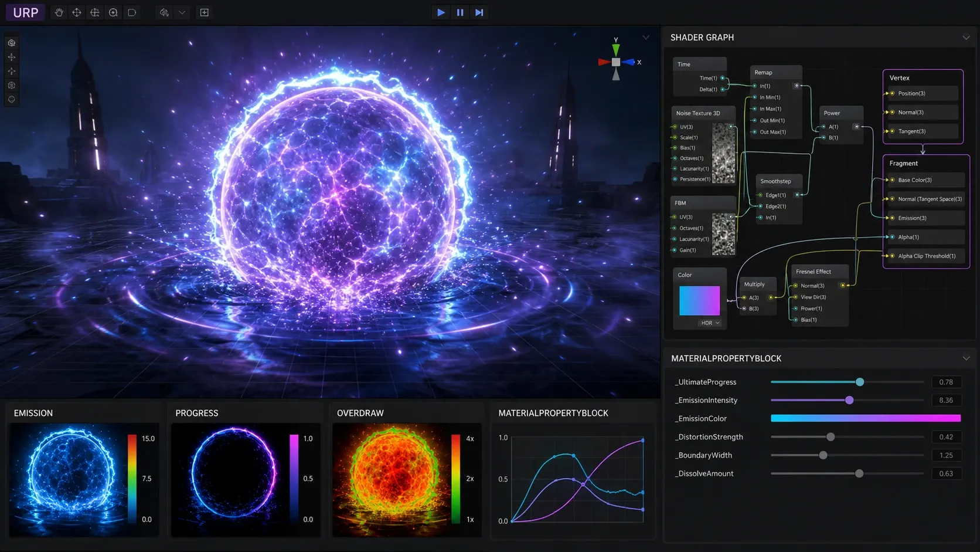This screenshot has width=980, height=552.
Task: Click the rounded rectangle tool in top toolbar
Action: (x=132, y=12)
